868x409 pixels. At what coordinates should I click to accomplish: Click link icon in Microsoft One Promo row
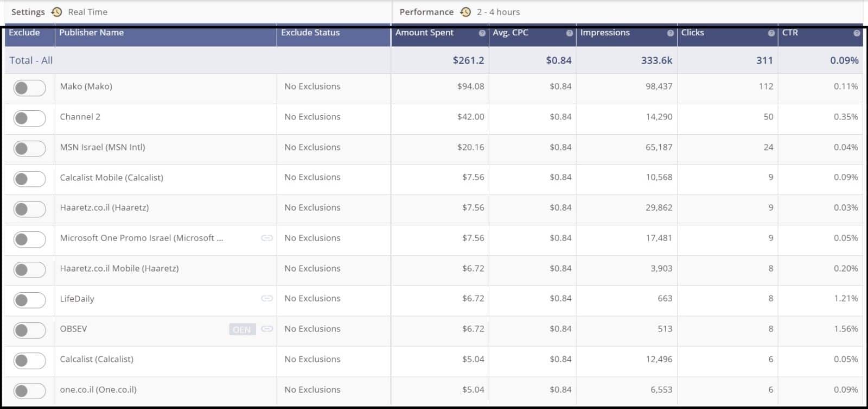point(266,238)
